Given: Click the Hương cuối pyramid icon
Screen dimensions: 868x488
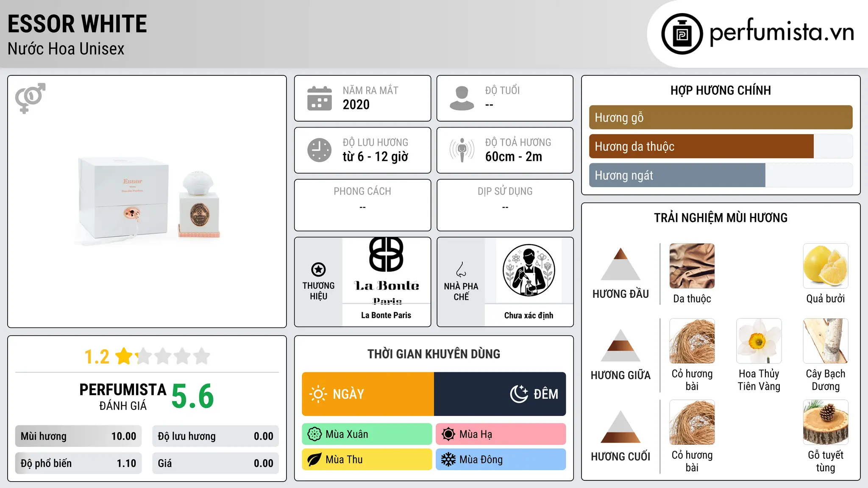Looking at the screenshot, I should [x=620, y=427].
